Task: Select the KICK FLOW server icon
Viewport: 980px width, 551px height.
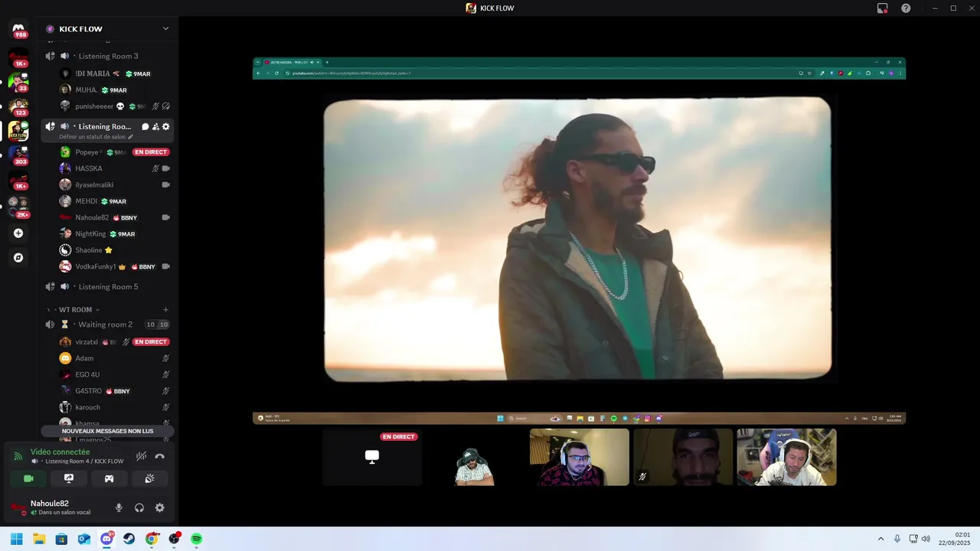Action: pos(18,131)
